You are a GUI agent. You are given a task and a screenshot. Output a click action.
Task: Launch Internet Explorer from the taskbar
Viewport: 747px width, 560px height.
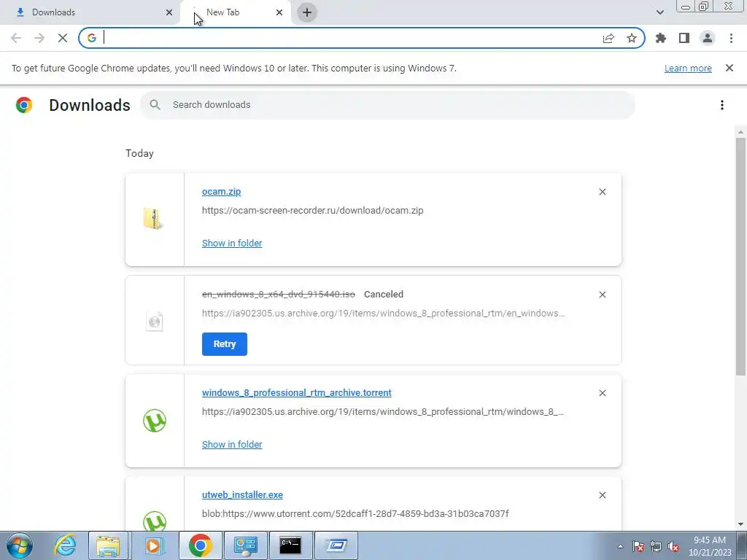click(65, 545)
